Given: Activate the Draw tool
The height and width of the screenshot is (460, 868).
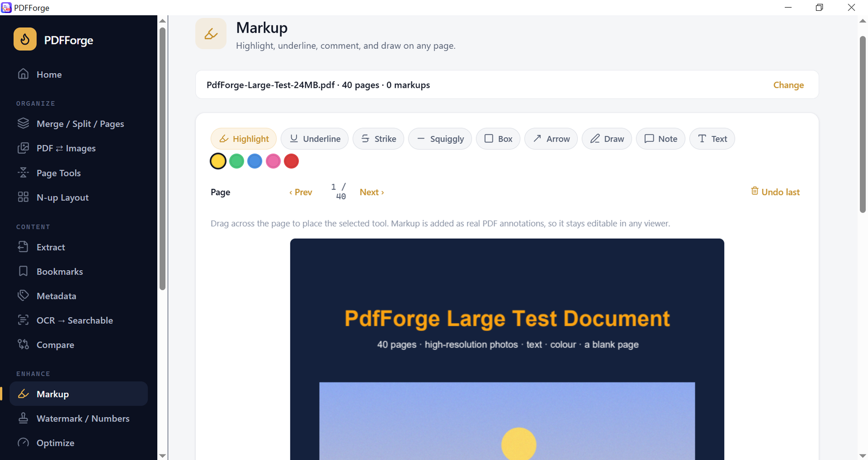Looking at the screenshot, I should pos(607,139).
